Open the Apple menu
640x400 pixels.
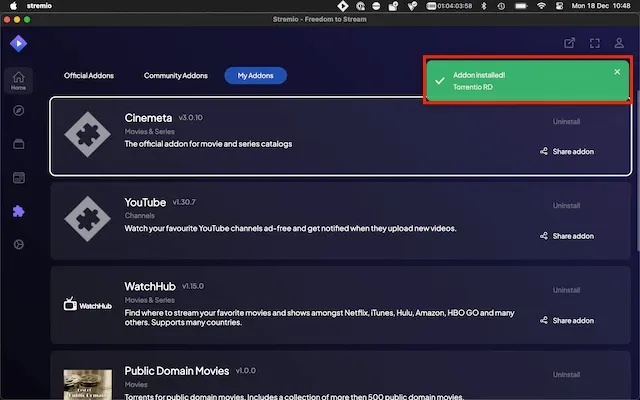coord(13,6)
